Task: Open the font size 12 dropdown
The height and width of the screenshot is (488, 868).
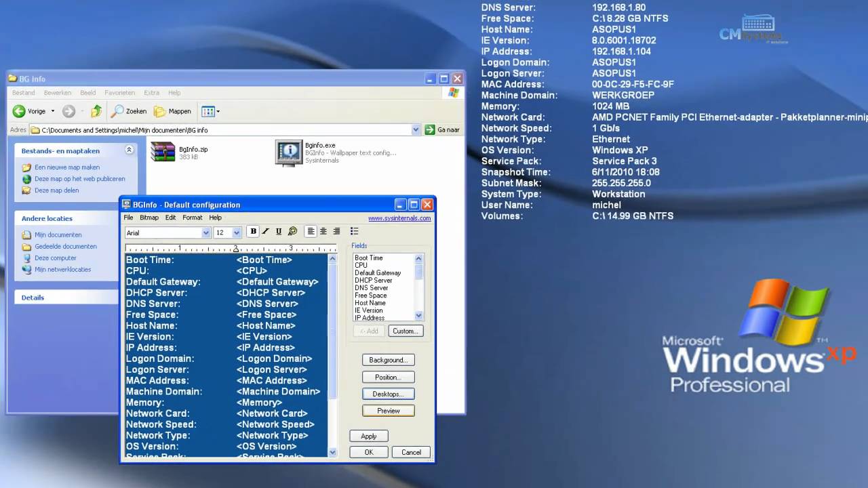Action: (237, 232)
